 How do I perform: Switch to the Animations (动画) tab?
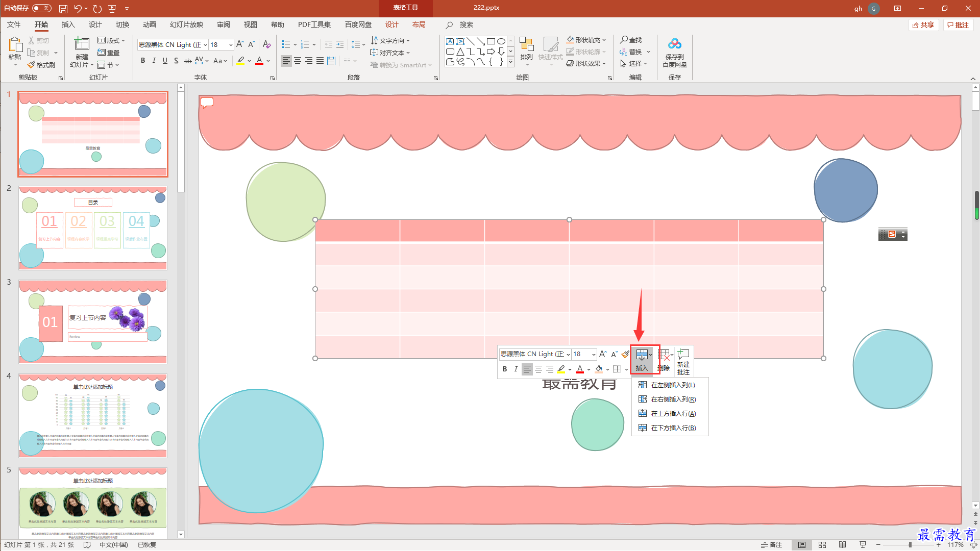pos(150,24)
